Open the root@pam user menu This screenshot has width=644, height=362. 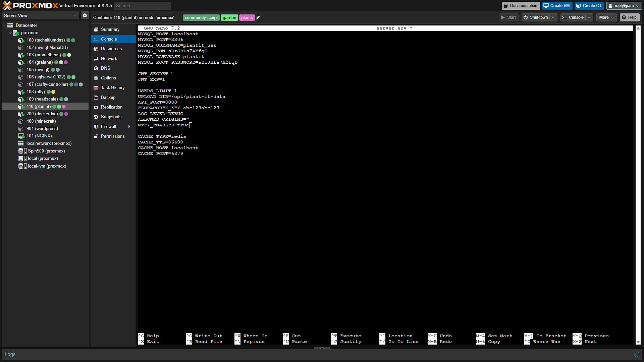(624, 6)
